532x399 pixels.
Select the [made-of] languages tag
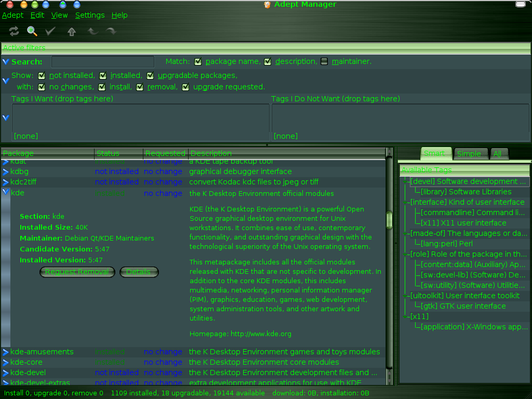[x=469, y=234]
